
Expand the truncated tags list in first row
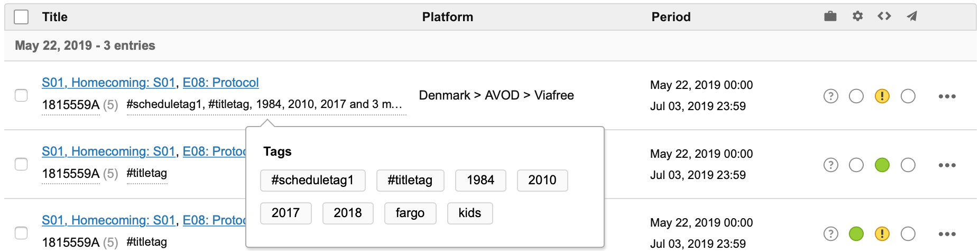pyautogui.click(x=266, y=104)
